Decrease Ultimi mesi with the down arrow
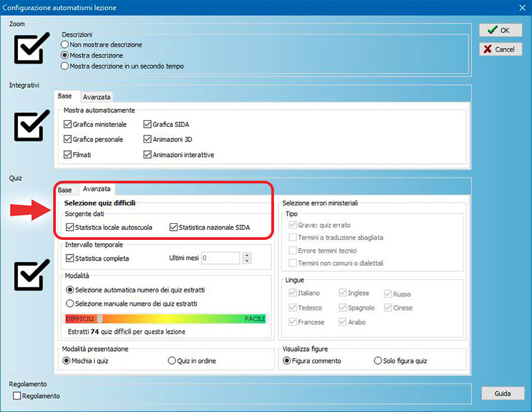Viewport: 532px width, 412px height. tap(247, 261)
